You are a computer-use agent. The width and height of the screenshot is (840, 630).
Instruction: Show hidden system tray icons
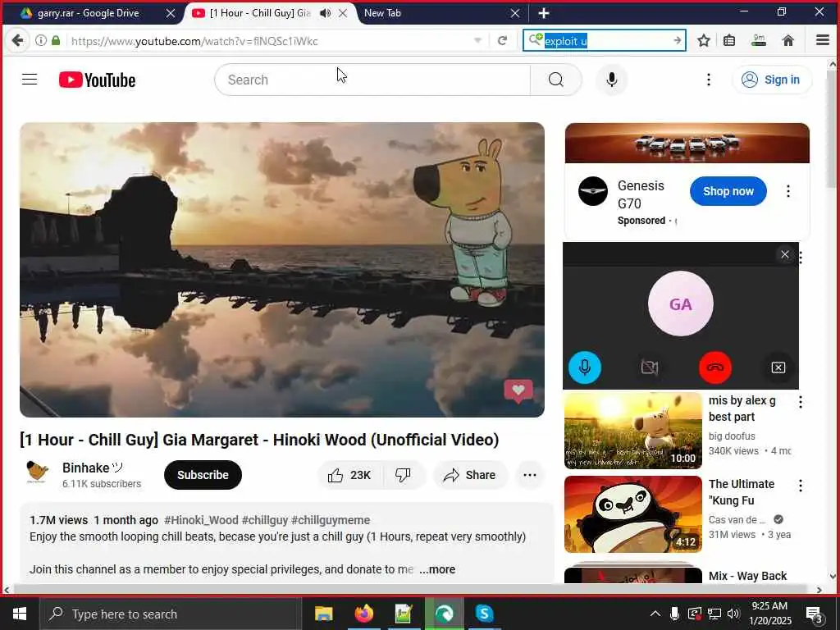655,614
